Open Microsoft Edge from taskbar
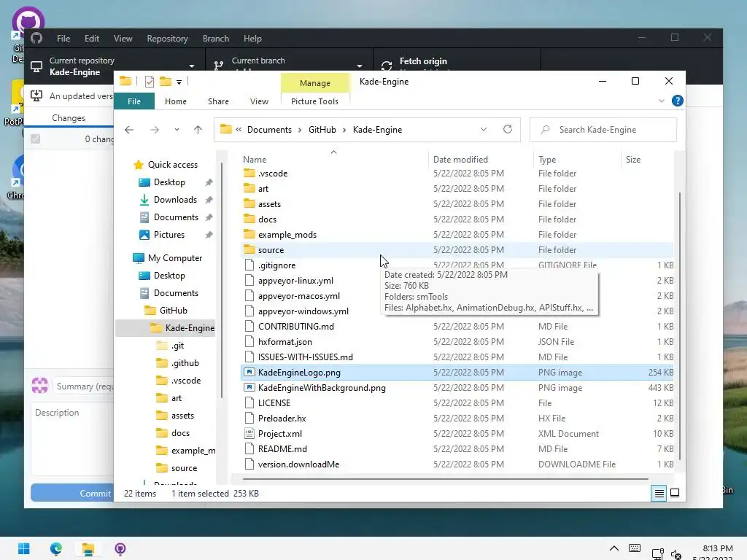This screenshot has width=747, height=560. tap(55, 548)
